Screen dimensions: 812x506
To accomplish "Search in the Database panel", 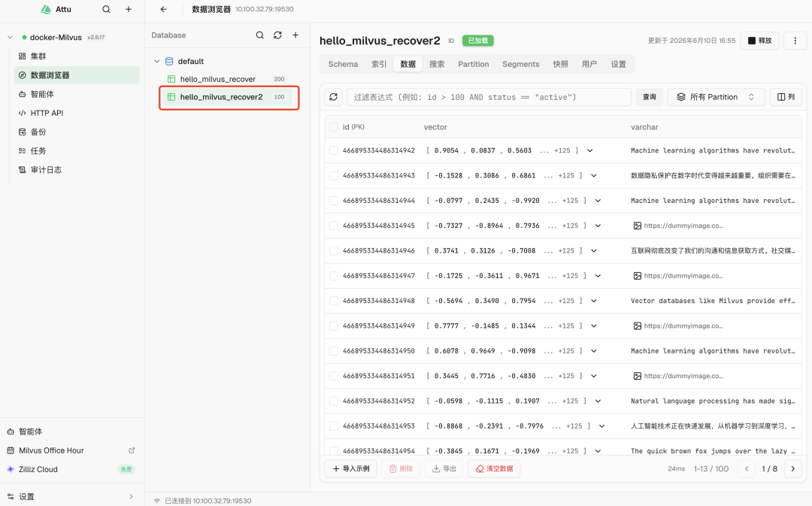I will [260, 35].
